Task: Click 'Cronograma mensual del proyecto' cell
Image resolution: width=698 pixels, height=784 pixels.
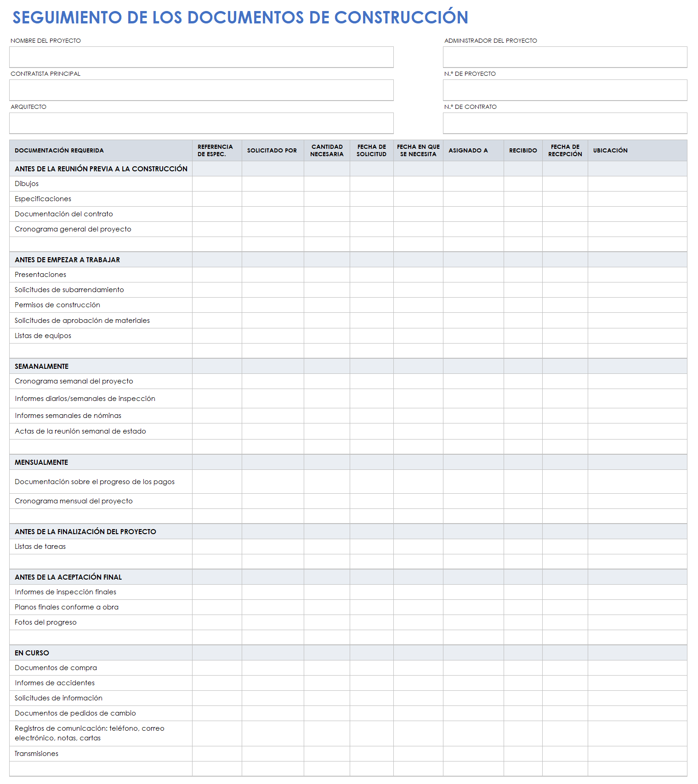Action: tap(101, 501)
